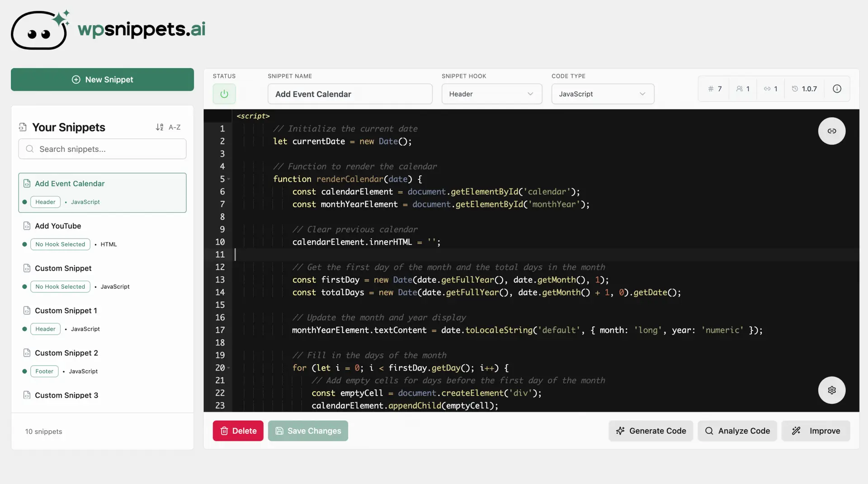Click the wpsnippets.ai wordmark
Screen dimensions: 868x484
pyautogui.click(x=142, y=29)
